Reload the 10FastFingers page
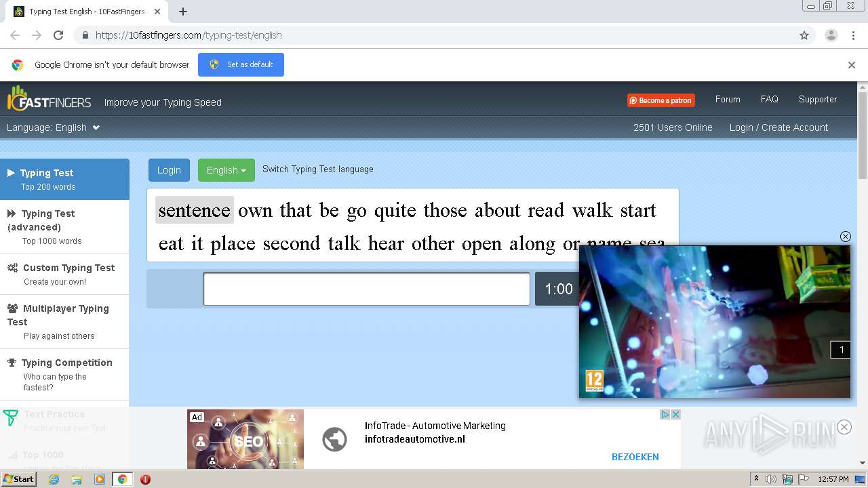868x488 pixels. pos(58,35)
